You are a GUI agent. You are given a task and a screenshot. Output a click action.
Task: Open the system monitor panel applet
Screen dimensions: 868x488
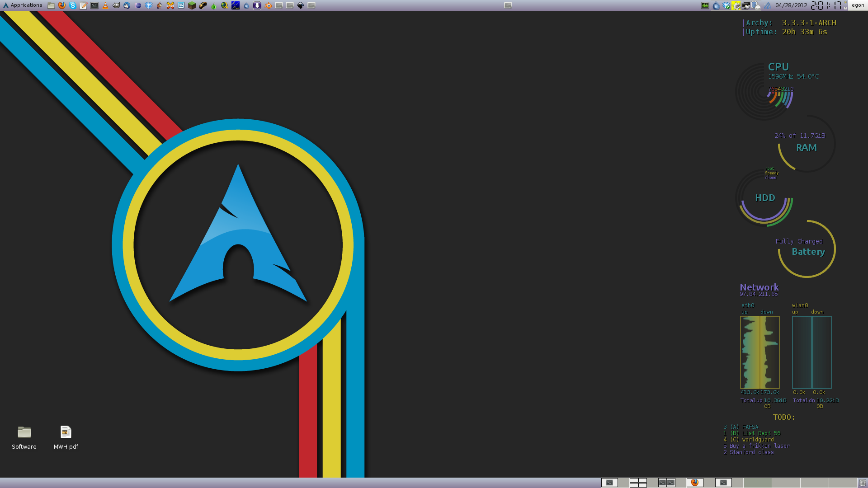[x=705, y=5]
